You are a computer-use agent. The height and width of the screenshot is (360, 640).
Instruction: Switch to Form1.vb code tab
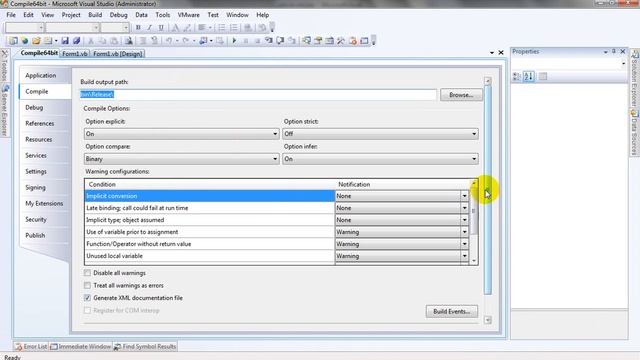pyautogui.click(x=75, y=54)
